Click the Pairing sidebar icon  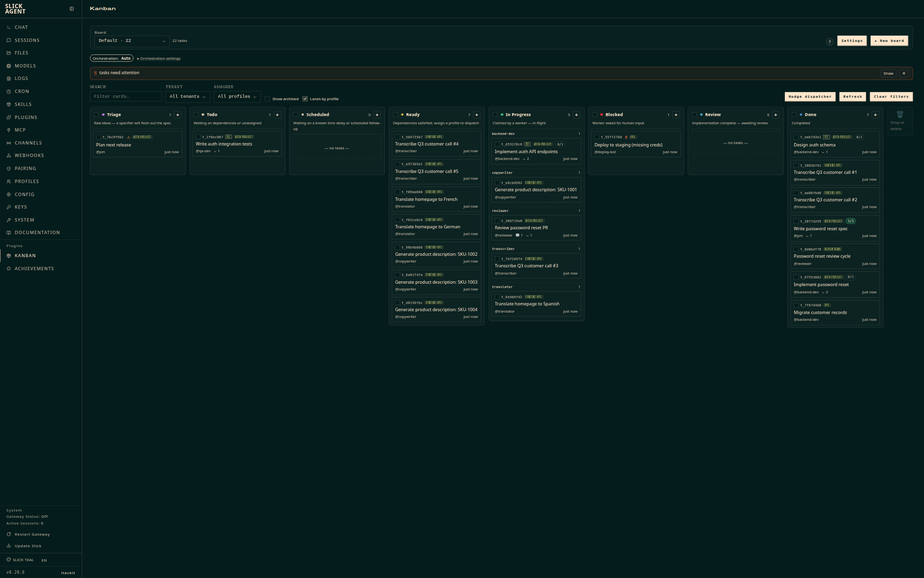click(9, 169)
